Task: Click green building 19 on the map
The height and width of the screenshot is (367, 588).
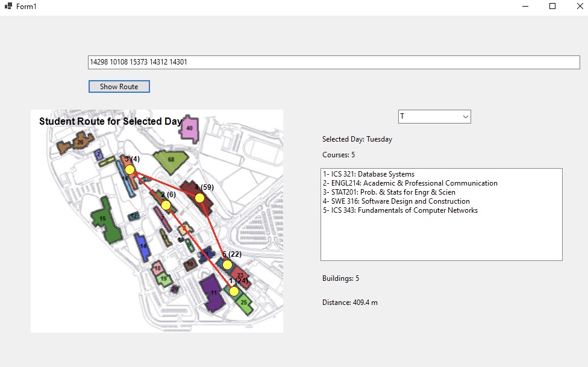Action: (x=164, y=279)
